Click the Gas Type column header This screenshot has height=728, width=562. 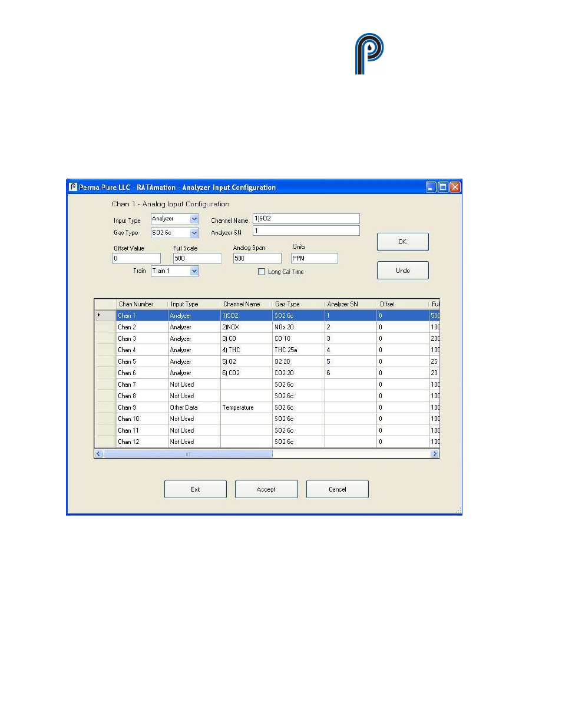[299, 304]
